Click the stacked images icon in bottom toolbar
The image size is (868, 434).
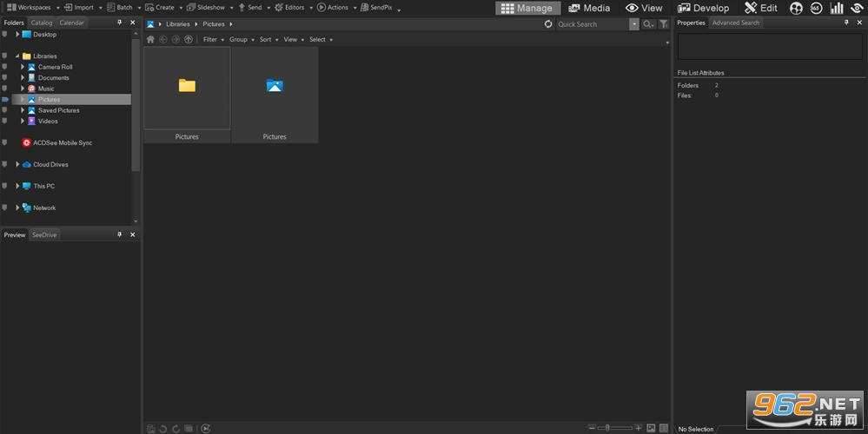[189, 429]
